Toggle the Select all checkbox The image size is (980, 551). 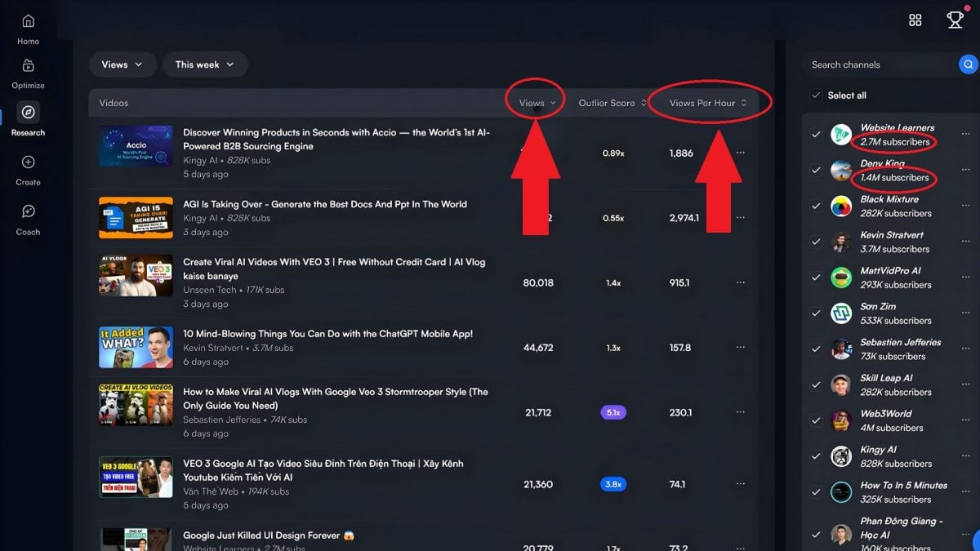pyautogui.click(x=816, y=95)
